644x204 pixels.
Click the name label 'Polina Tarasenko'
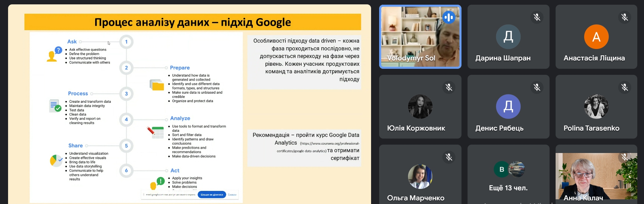click(592, 128)
